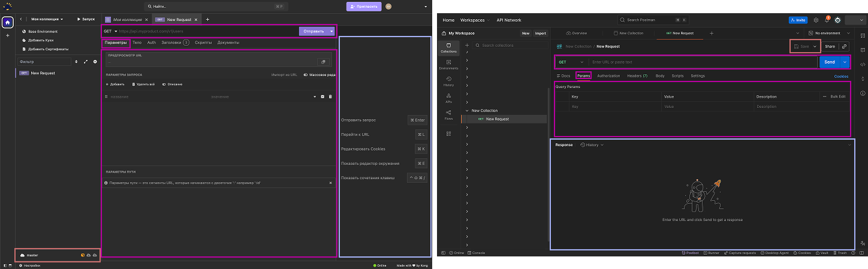This screenshot has height=269, width=868.
Task: Open the Postman History sidebar icon
Action: [448, 81]
